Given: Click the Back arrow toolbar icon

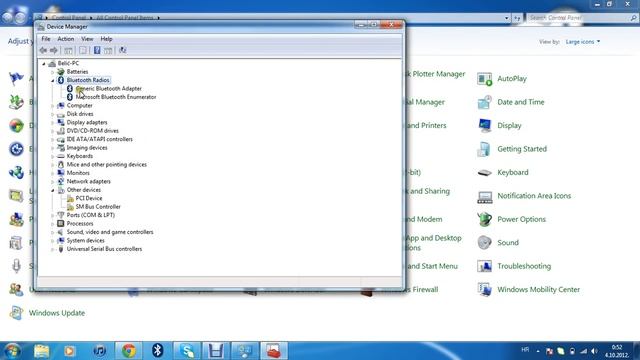Looking at the screenshot, I should pyautogui.click(x=43, y=50).
